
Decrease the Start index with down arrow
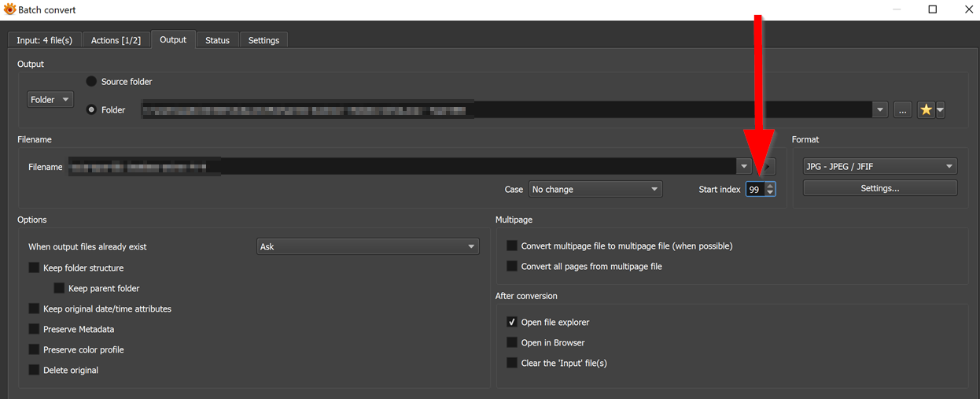770,193
